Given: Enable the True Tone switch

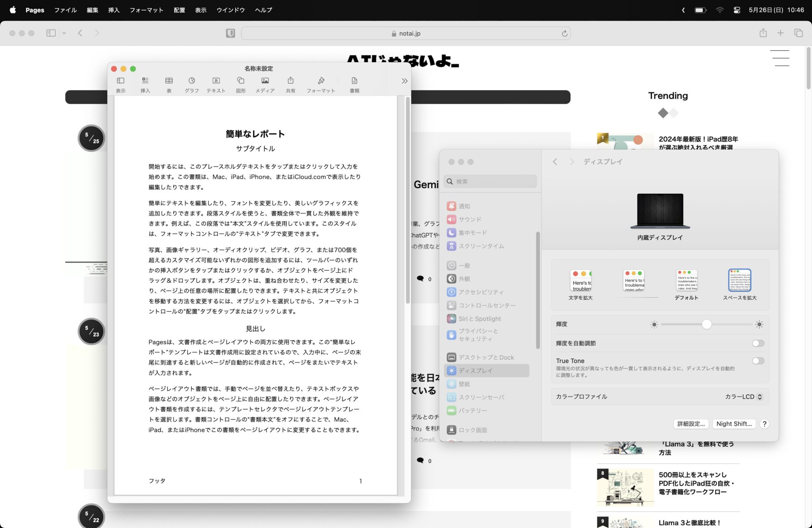Looking at the screenshot, I should (x=758, y=361).
